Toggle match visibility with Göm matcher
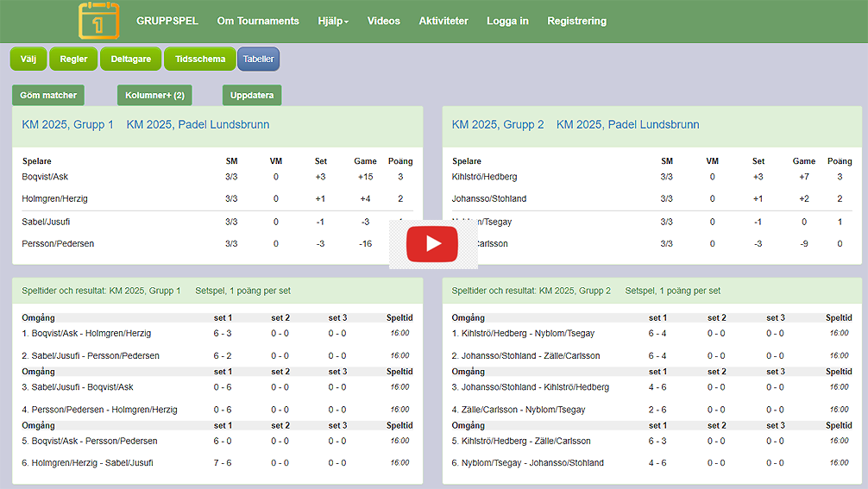The image size is (868, 489). click(48, 95)
